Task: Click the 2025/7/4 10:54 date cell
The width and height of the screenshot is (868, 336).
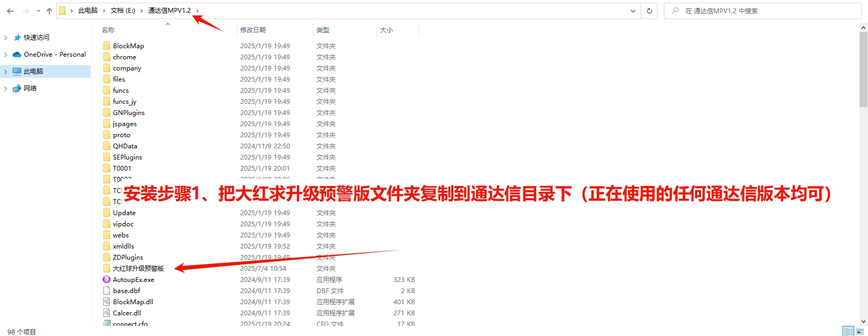Action: pos(263,269)
